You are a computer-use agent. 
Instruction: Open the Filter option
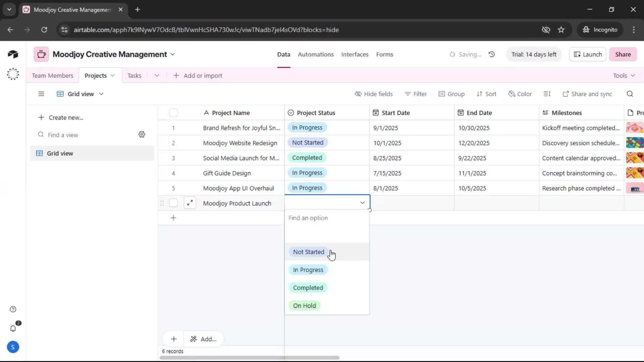click(416, 94)
